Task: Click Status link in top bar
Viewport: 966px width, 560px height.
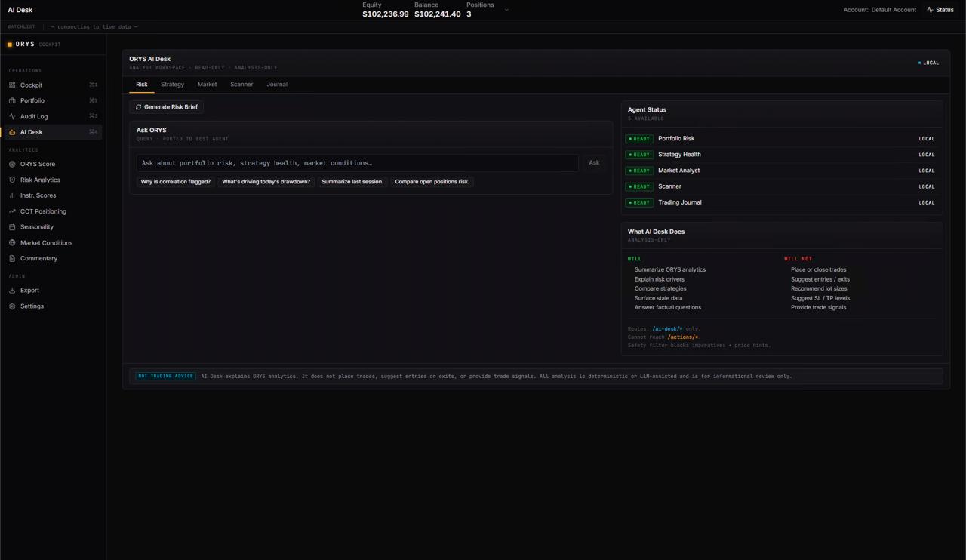Action: (x=940, y=10)
